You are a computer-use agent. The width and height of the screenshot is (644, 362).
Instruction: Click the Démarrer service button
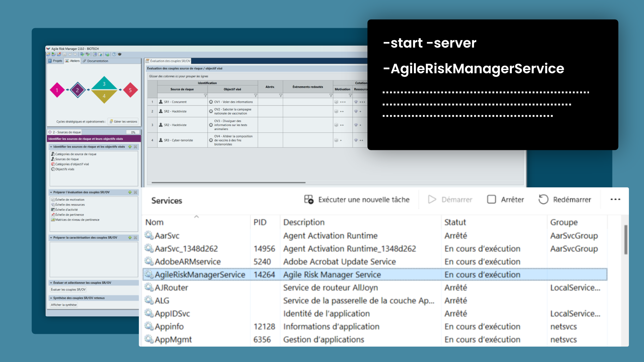[x=450, y=199]
